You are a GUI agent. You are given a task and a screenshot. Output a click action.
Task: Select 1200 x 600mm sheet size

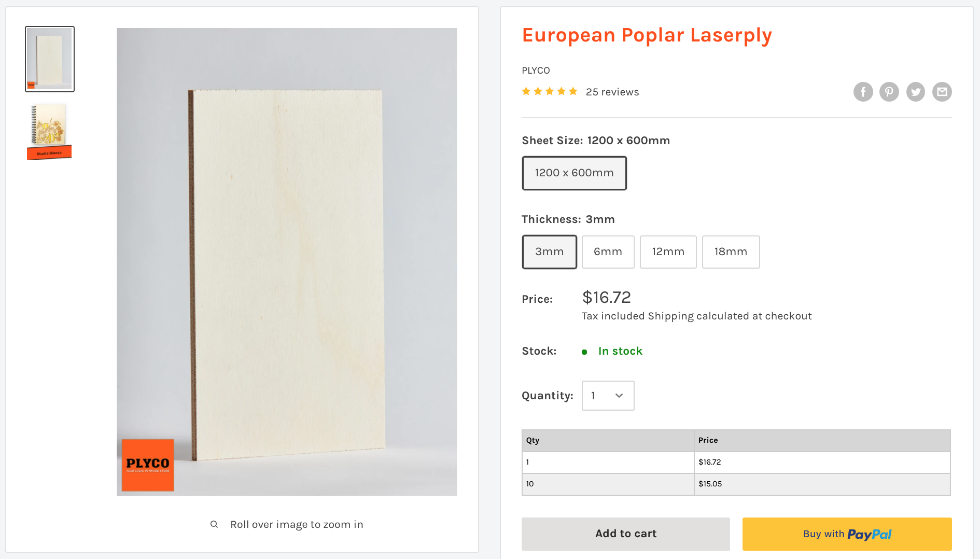click(574, 173)
